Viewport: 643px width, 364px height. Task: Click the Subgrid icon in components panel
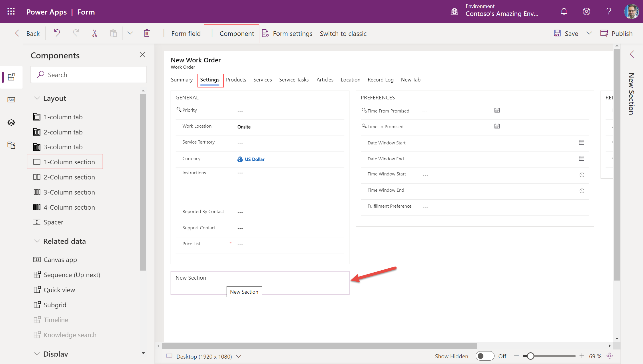coord(37,305)
